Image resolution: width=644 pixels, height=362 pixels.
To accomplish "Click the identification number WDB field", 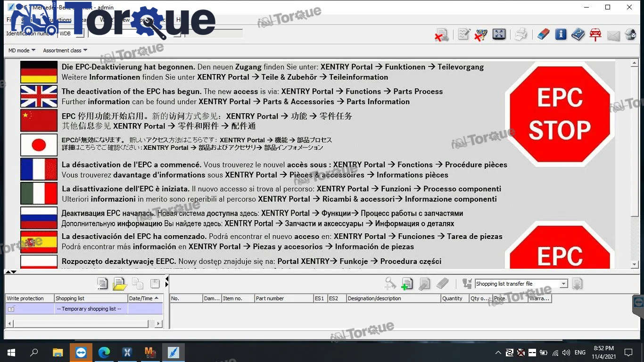I will point(71,33).
